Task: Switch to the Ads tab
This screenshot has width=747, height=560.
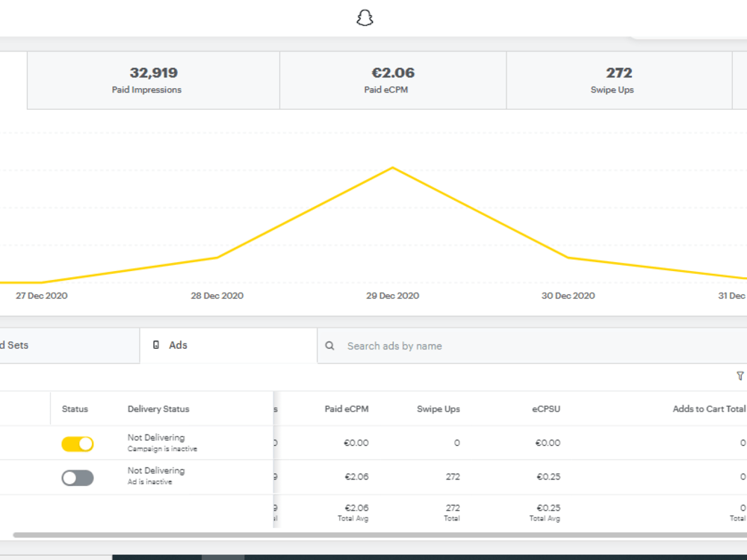Action: [229, 346]
